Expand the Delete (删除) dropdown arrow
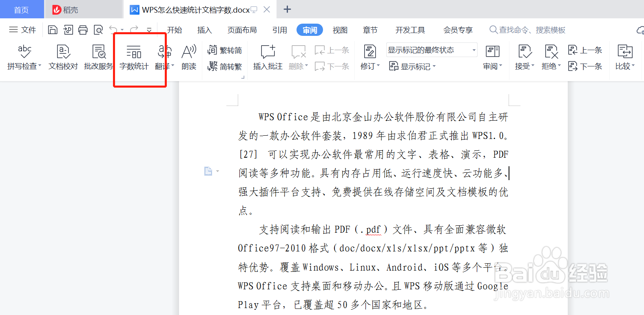Image resolution: width=644 pixels, height=315 pixels. pos(306,66)
